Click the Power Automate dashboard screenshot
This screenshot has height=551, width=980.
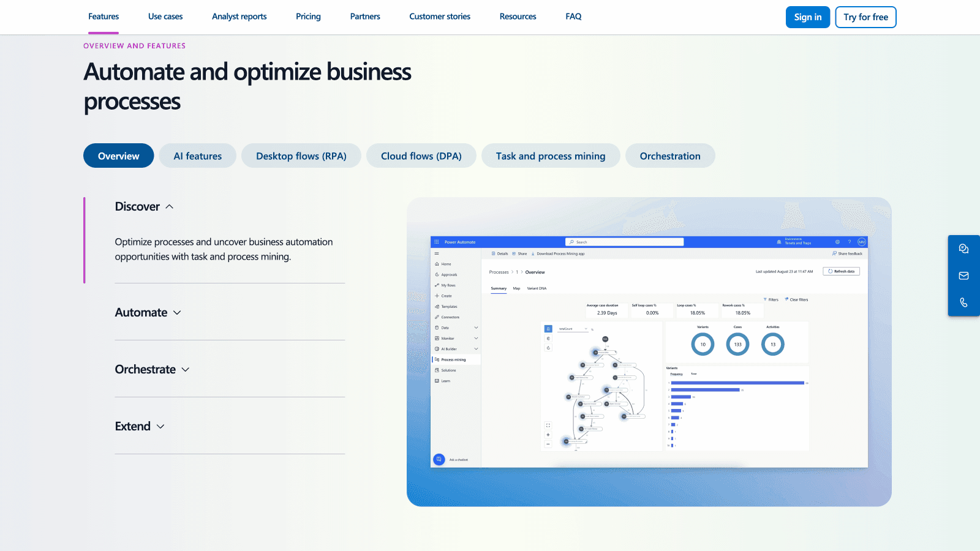(x=649, y=351)
